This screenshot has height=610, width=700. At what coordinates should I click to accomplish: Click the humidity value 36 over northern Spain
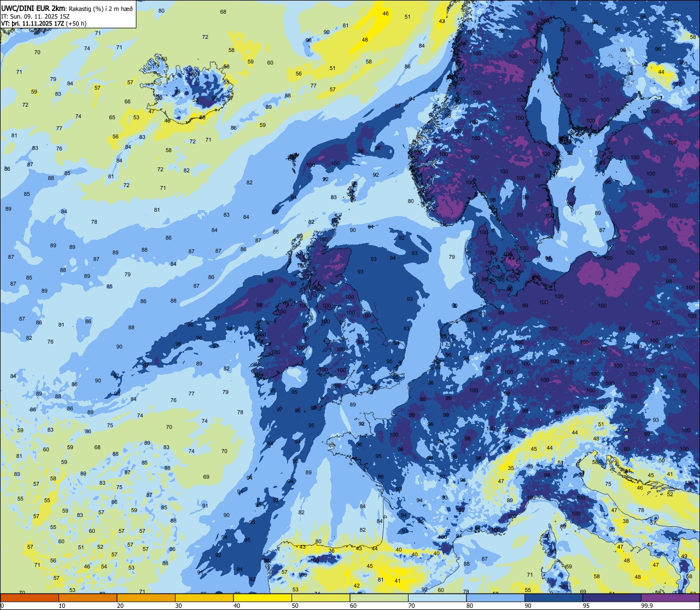[x=331, y=550]
